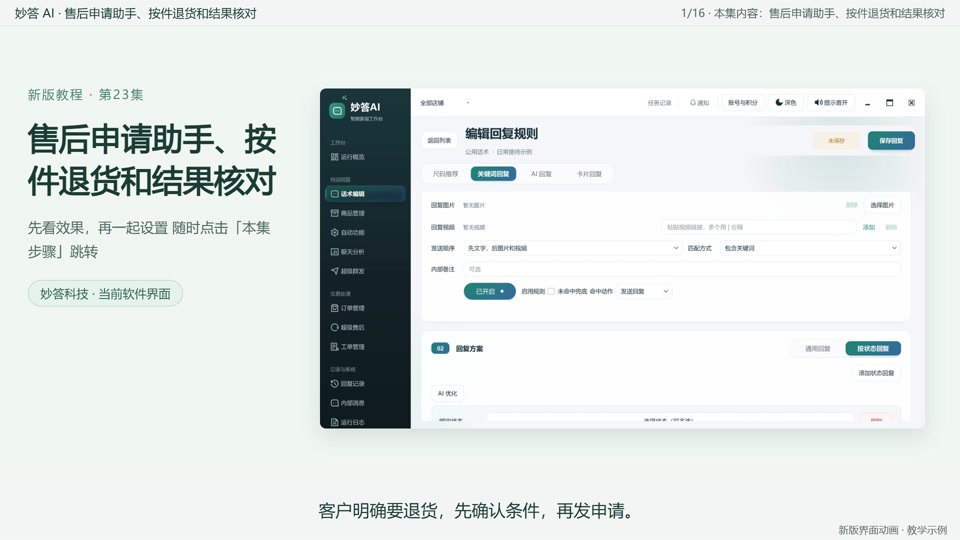Switch to the 尺码推荐 tab
Viewport: 960px width, 540px height.
coord(445,174)
